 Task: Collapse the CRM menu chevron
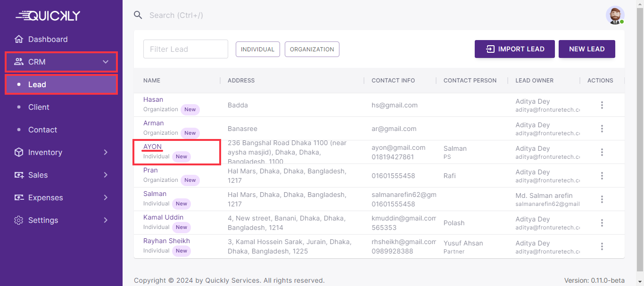click(106, 62)
